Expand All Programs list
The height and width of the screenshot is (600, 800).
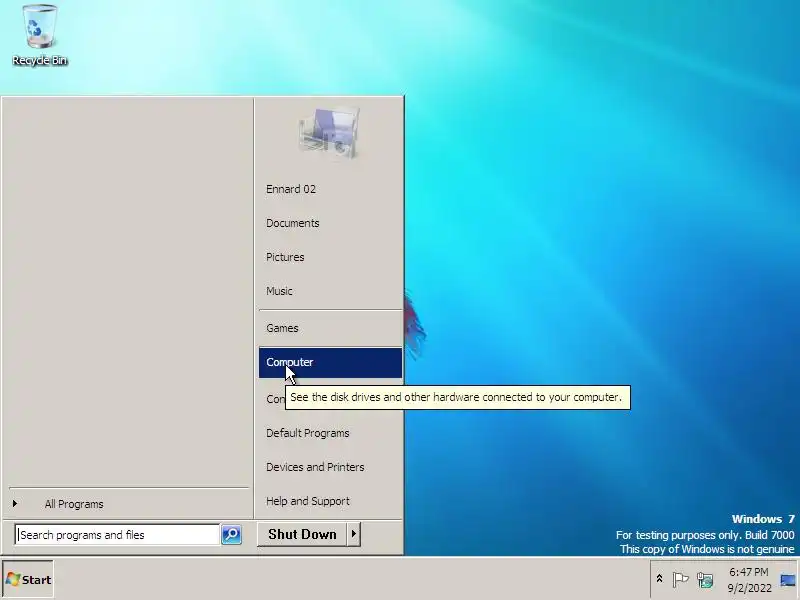coord(129,504)
